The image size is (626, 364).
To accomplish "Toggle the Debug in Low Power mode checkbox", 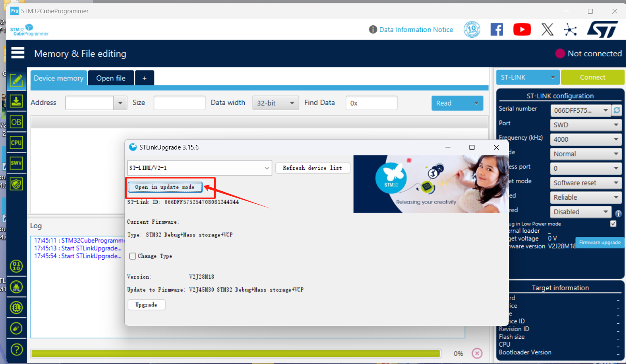I will (613, 224).
